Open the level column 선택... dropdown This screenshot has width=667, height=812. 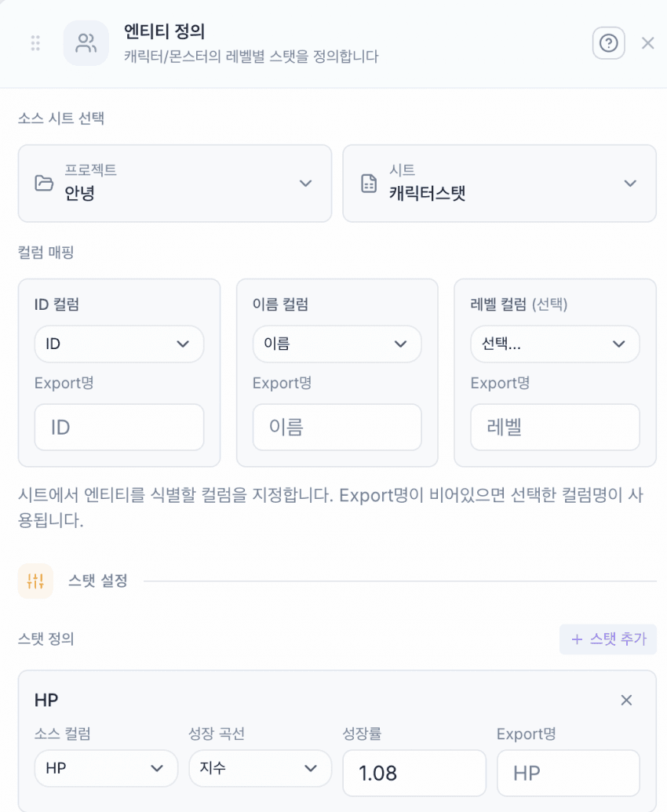[555, 344]
